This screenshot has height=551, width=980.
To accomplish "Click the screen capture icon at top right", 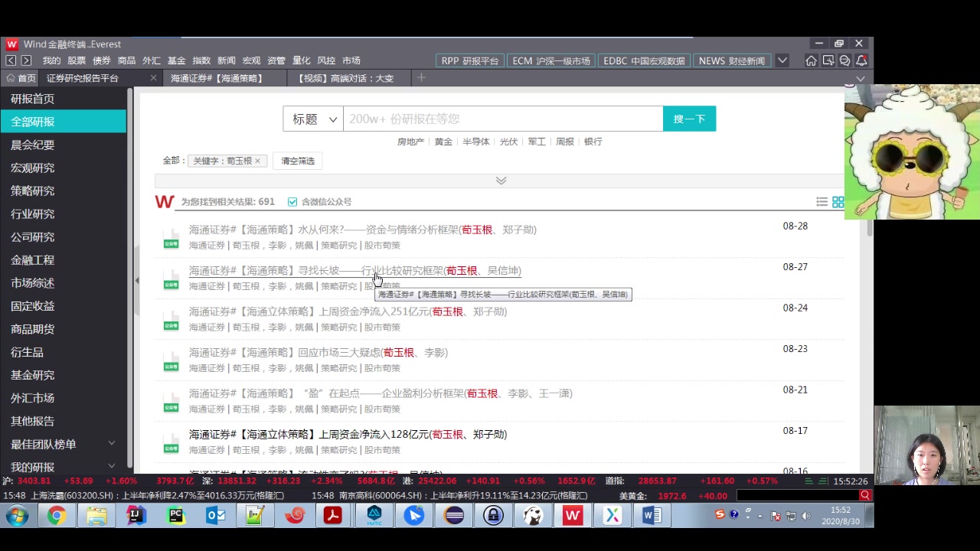I will pos(828,60).
